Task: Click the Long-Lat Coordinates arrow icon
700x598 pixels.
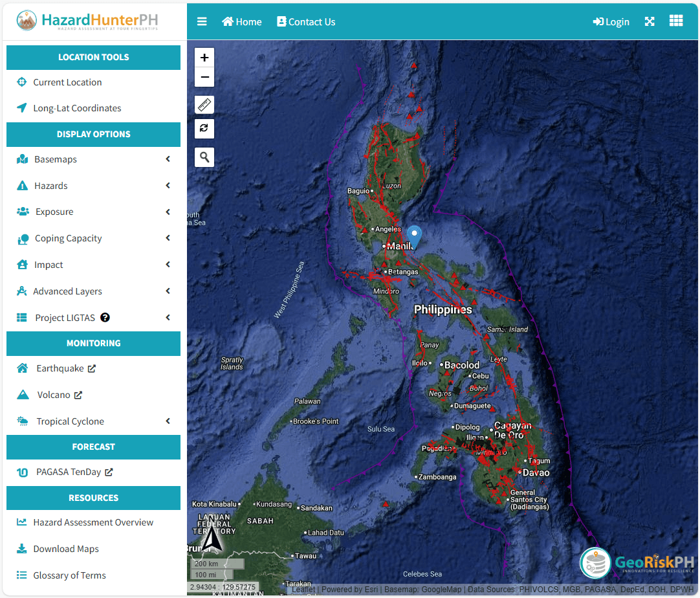Action: click(21, 107)
